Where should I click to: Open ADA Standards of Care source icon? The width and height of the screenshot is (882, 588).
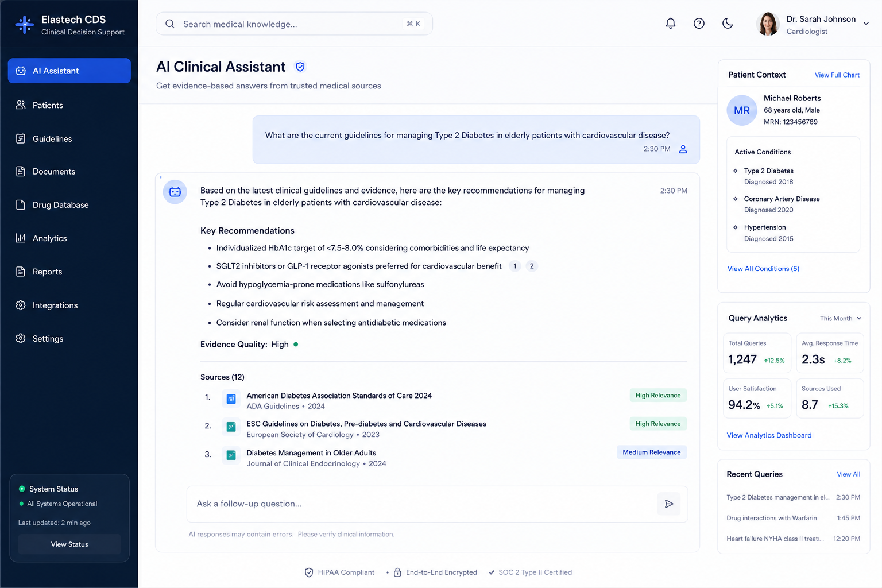(x=231, y=399)
